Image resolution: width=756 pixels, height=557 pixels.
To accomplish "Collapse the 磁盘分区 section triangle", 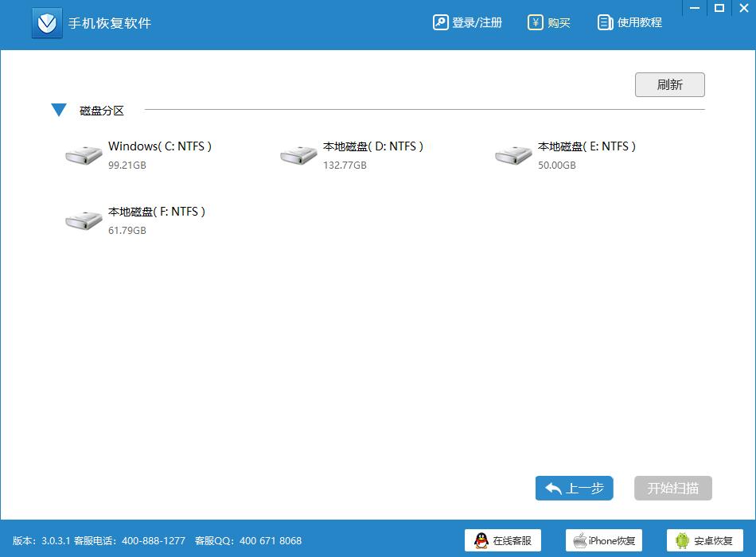I will coord(59,110).
